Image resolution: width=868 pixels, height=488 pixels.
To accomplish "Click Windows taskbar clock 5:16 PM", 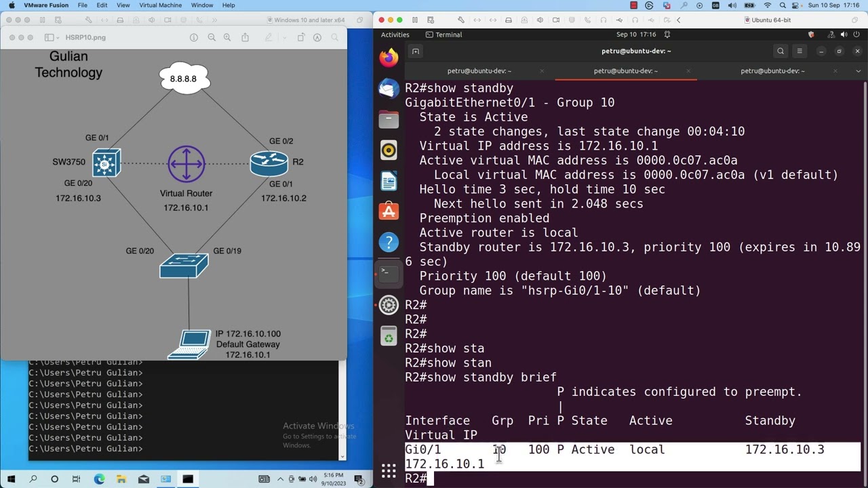I will pos(334,479).
